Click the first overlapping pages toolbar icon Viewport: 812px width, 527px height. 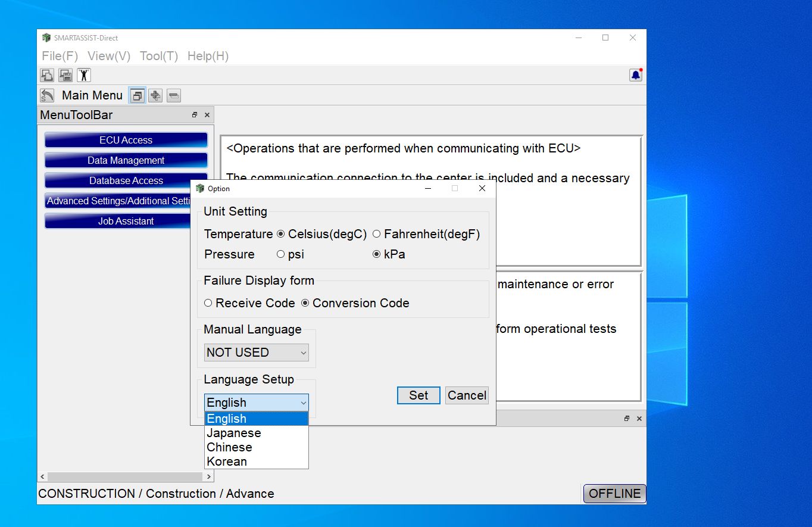[47, 75]
